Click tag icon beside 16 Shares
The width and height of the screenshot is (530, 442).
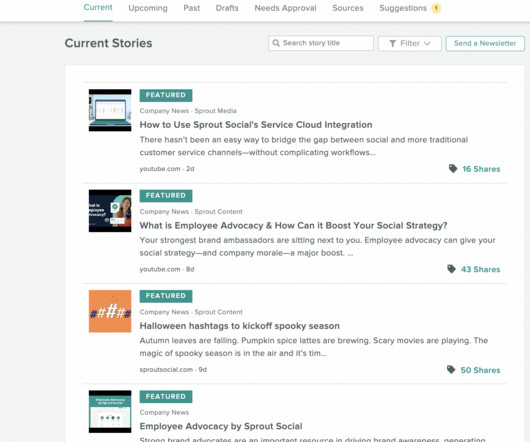[453, 168]
